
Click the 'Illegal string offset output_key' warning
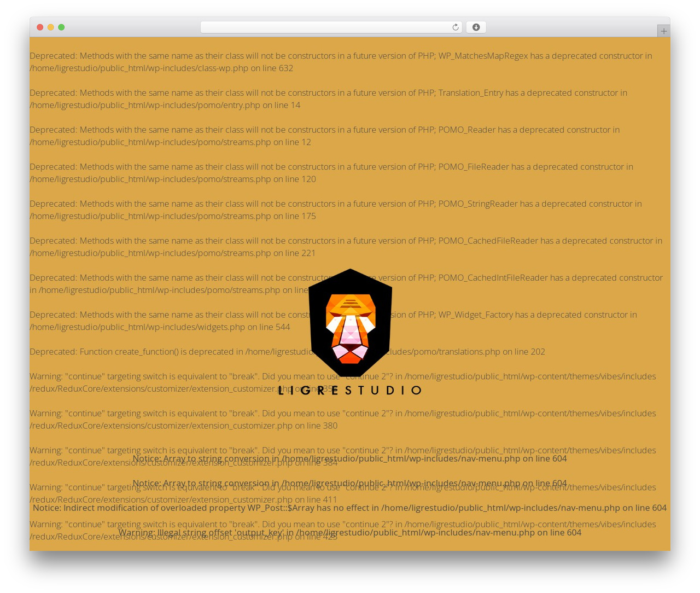349,532
